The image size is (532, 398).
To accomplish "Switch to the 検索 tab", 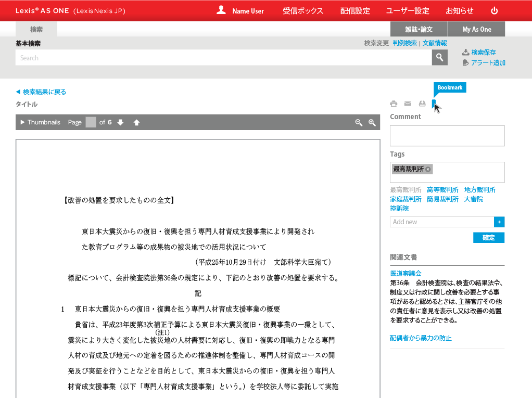I will point(36,29).
